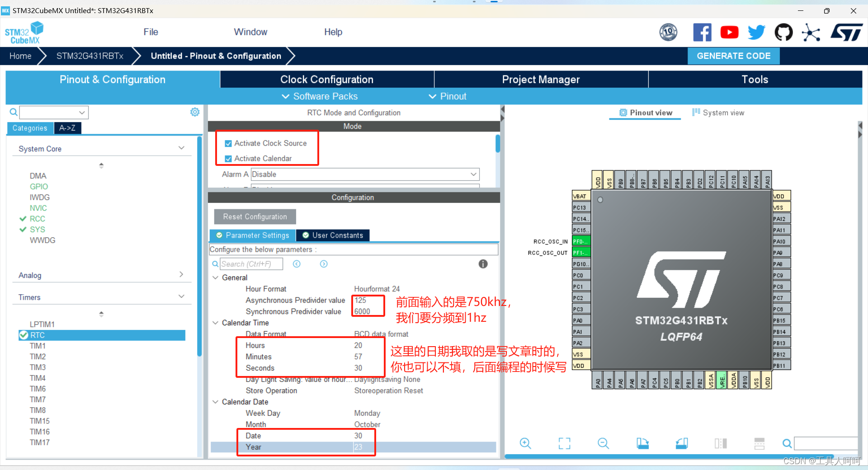868x470 pixels.
Task: Click the pinout search magnifier icon
Action: tap(787, 444)
